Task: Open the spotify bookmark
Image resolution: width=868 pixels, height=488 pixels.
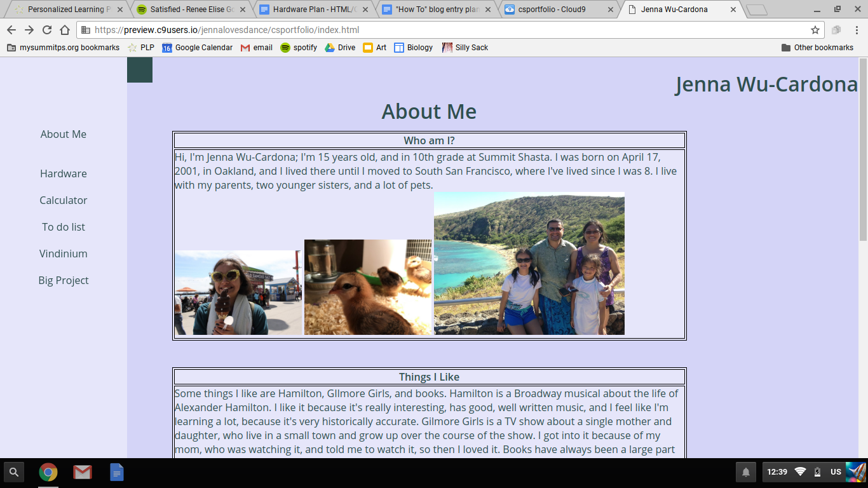Action: [299, 48]
